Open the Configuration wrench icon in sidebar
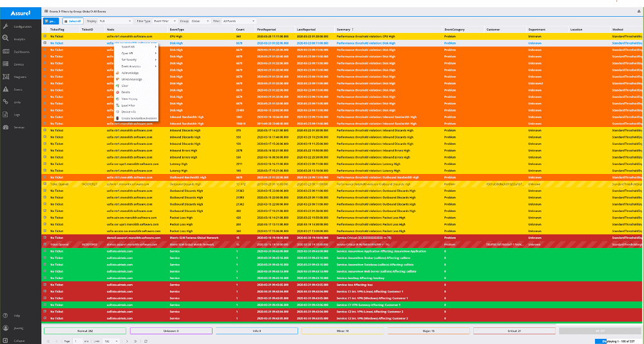 (5, 26)
